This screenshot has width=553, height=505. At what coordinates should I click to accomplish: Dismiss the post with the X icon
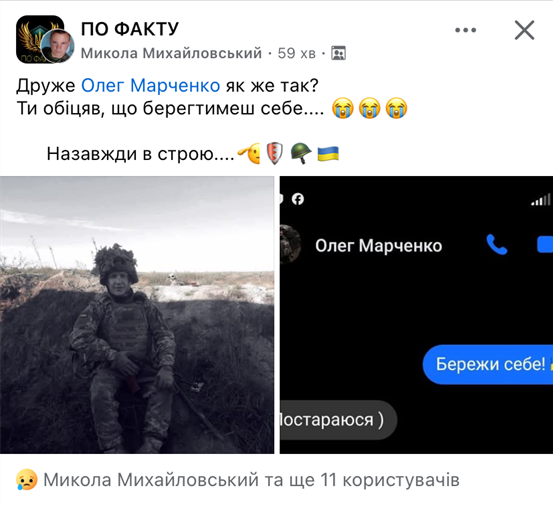(x=524, y=30)
